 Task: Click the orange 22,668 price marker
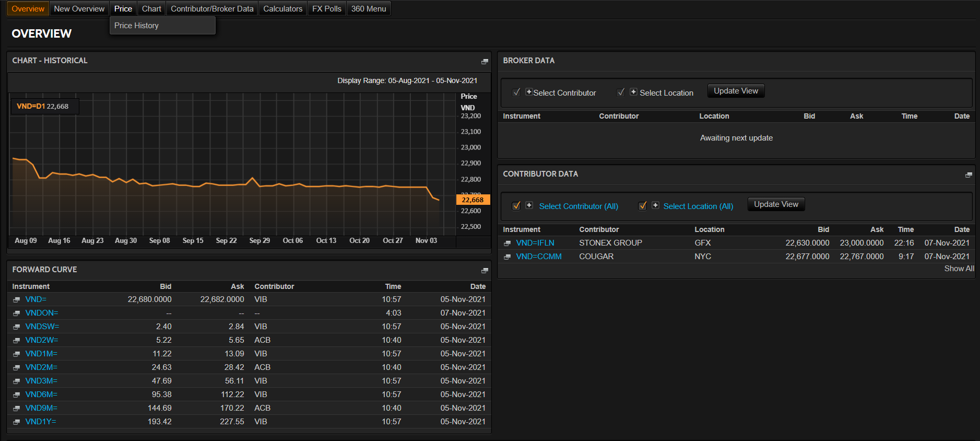coord(473,200)
